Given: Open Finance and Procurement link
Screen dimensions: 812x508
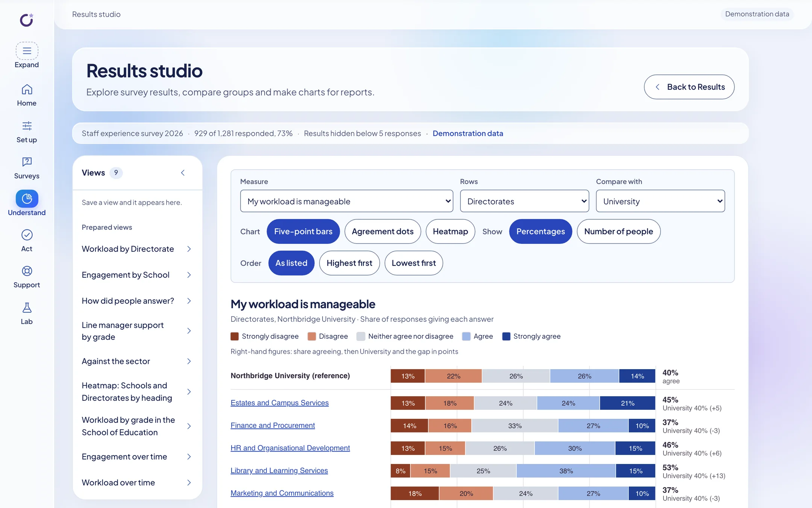Looking at the screenshot, I should [273, 425].
